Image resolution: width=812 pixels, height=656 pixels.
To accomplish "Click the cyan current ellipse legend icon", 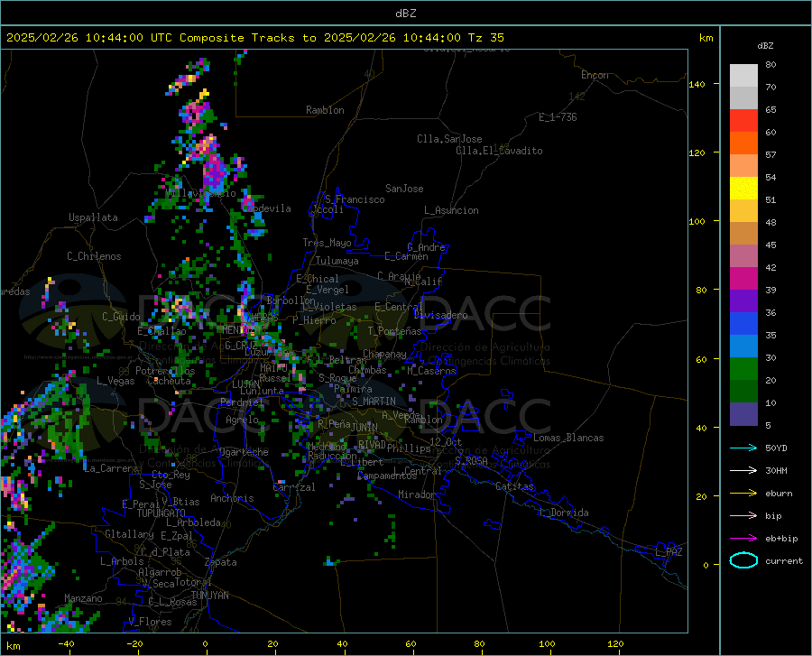I will [743, 560].
